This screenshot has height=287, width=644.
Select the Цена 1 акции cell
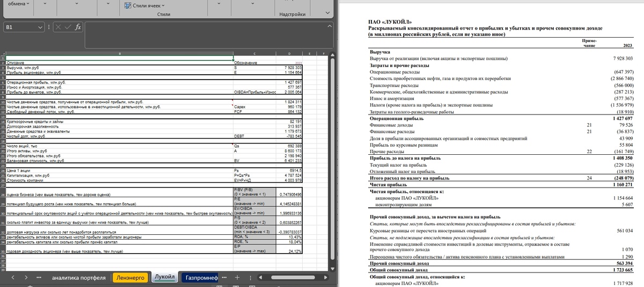click(119, 170)
